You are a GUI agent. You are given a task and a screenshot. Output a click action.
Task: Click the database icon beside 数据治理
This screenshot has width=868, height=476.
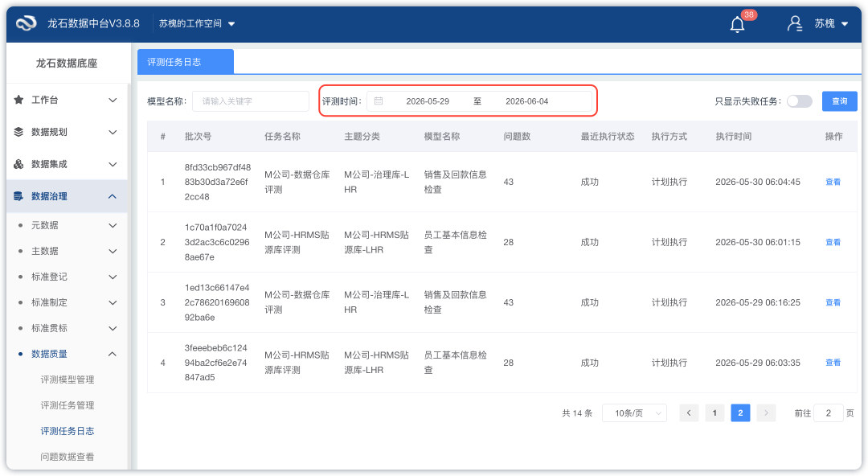click(x=18, y=196)
